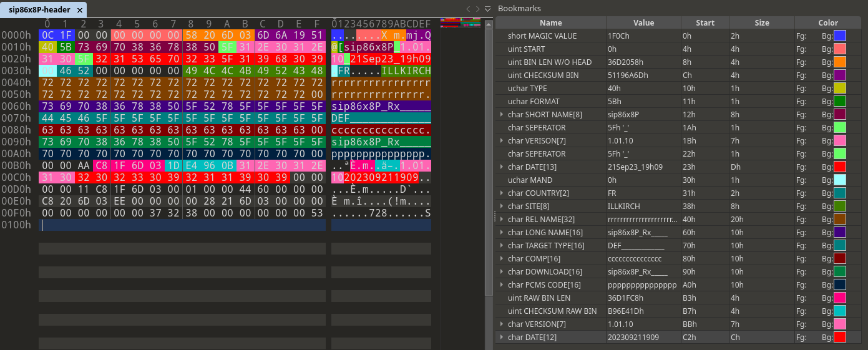Image resolution: width=868 pixels, height=350 pixels.
Task: Select uint BIN LEN W/O HEAD bookmark
Action: pyautogui.click(x=550, y=62)
